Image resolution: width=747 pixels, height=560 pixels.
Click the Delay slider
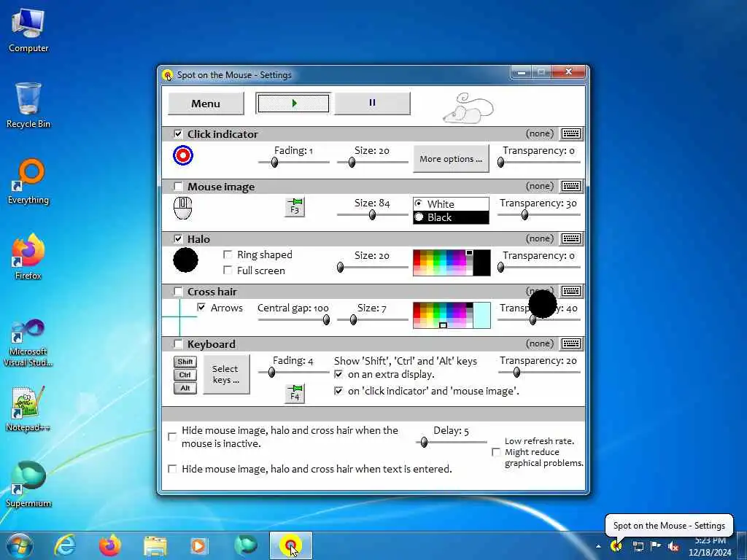point(451,443)
